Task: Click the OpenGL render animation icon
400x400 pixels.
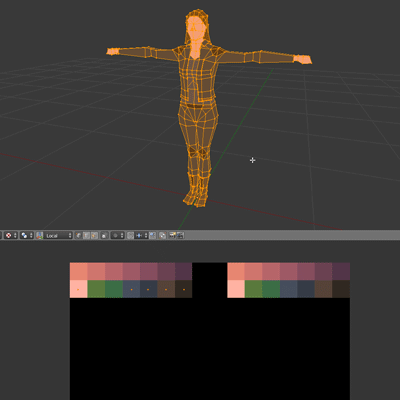Action: (x=180, y=235)
